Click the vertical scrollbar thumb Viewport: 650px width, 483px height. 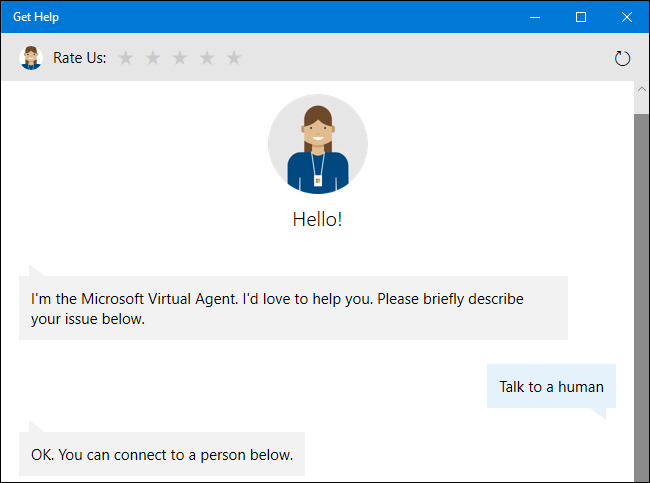[641, 290]
